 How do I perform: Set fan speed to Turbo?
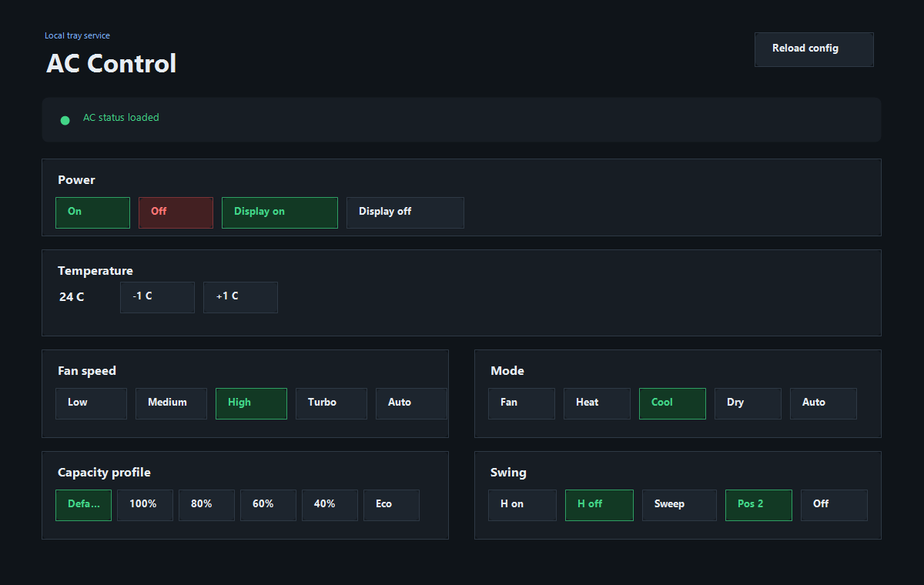[x=331, y=403]
